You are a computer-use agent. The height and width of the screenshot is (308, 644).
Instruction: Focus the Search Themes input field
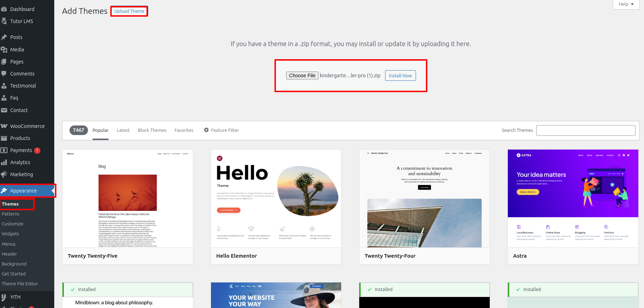(x=585, y=130)
